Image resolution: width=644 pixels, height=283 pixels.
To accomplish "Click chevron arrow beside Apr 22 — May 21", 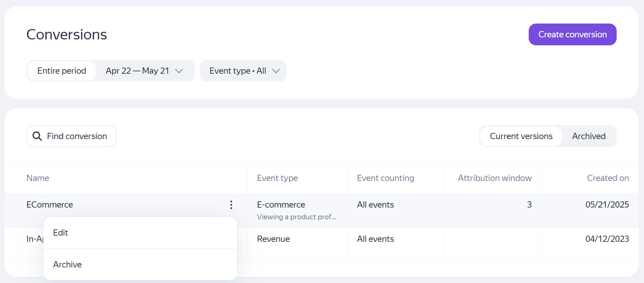I will (x=179, y=71).
